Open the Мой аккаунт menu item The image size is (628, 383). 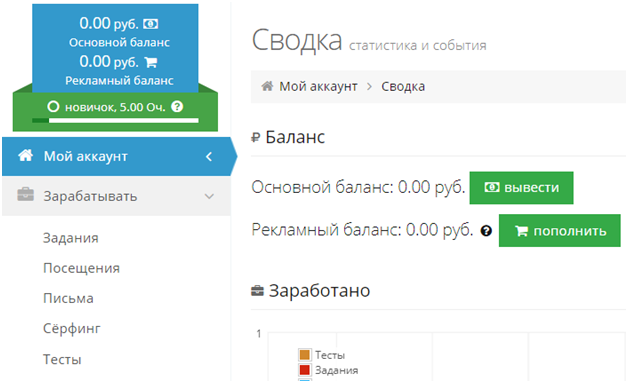tap(116, 156)
